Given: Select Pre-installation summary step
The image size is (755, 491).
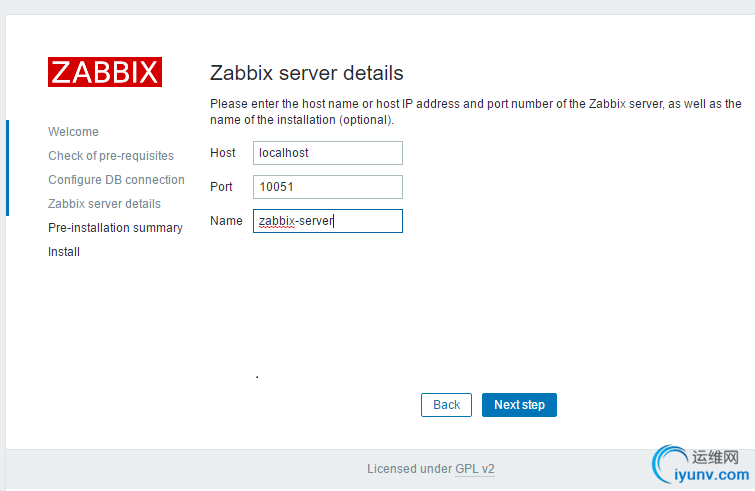Looking at the screenshot, I should pos(116,228).
